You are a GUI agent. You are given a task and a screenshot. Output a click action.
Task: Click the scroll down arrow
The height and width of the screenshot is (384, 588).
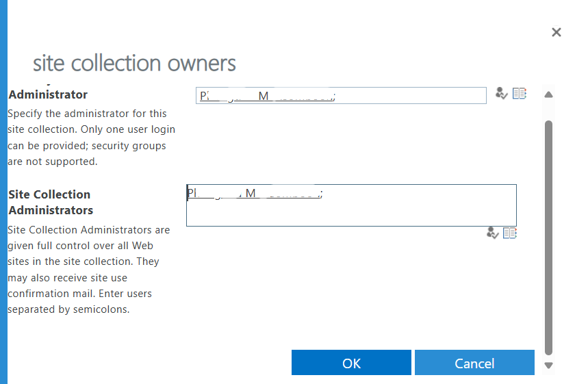pos(548,366)
